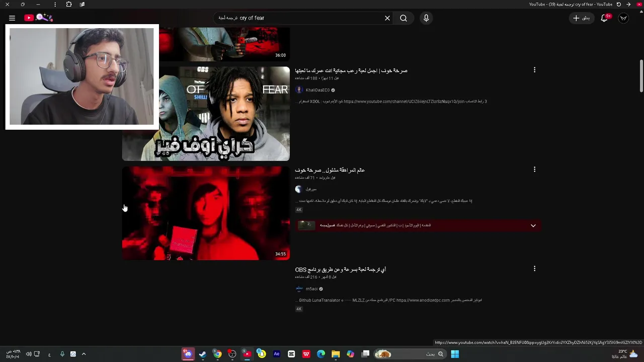Open the red-thumbnail video title link
644x362 pixels.
pos(330,170)
